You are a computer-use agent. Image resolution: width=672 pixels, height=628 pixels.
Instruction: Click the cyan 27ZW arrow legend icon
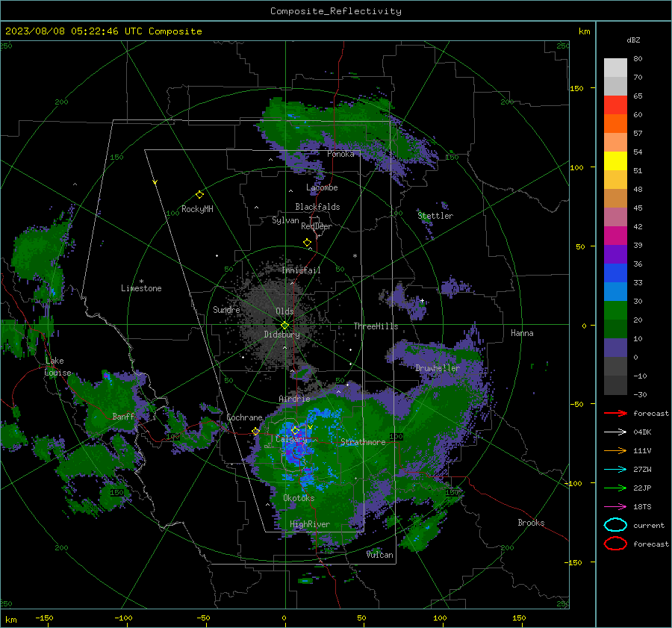(615, 470)
